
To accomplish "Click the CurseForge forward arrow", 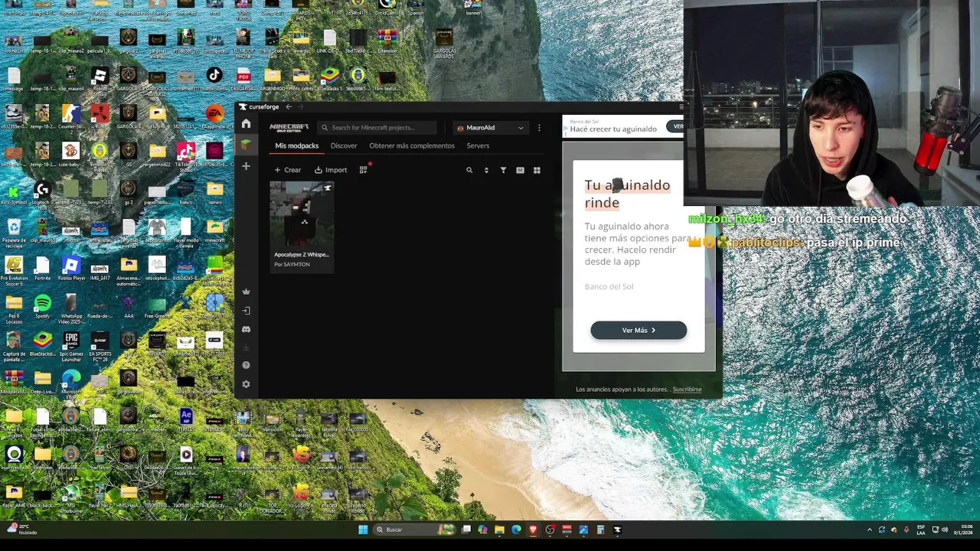I will coord(302,107).
